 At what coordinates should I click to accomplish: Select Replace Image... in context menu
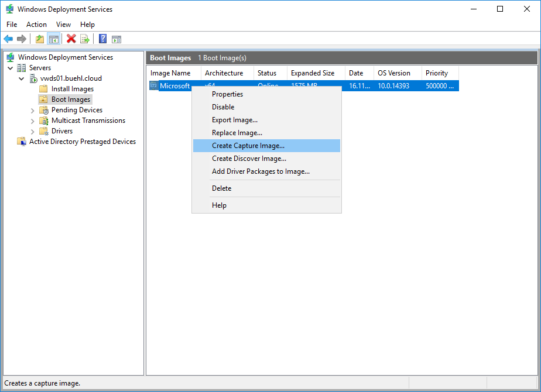[267, 133]
